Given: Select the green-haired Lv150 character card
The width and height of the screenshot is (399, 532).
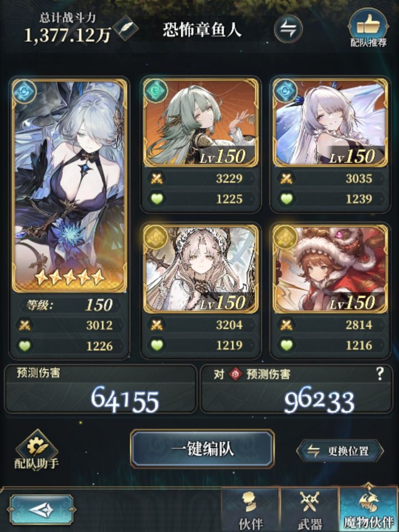Looking at the screenshot, I should pos(201,122).
